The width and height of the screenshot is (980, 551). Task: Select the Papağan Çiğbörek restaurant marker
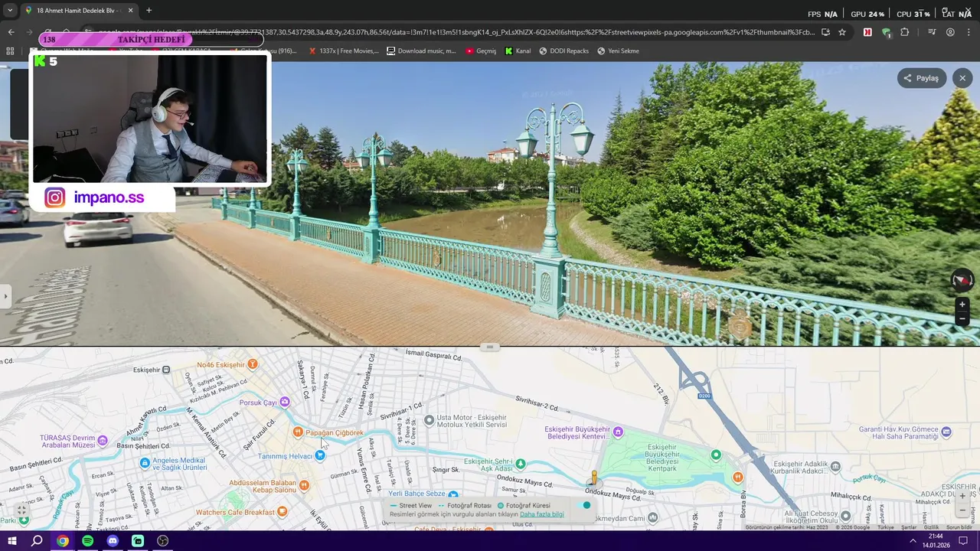click(298, 432)
